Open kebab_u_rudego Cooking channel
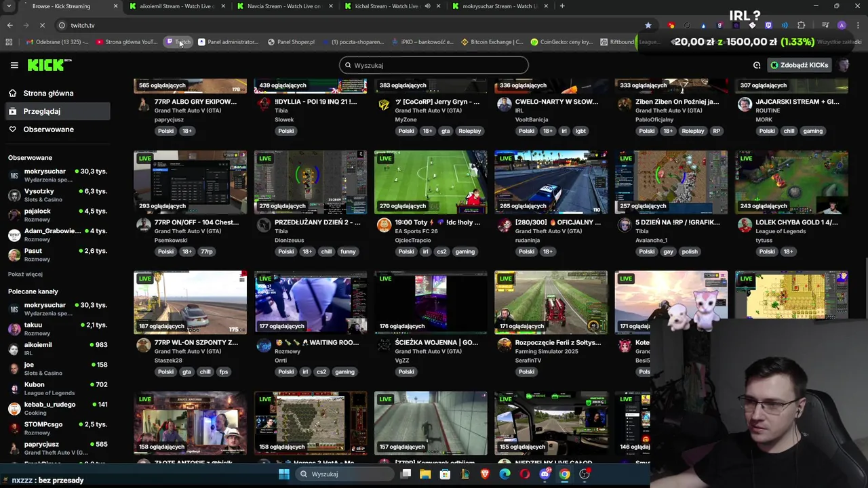Image resolution: width=868 pixels, height=488 pixels. (x=57, y=408)
